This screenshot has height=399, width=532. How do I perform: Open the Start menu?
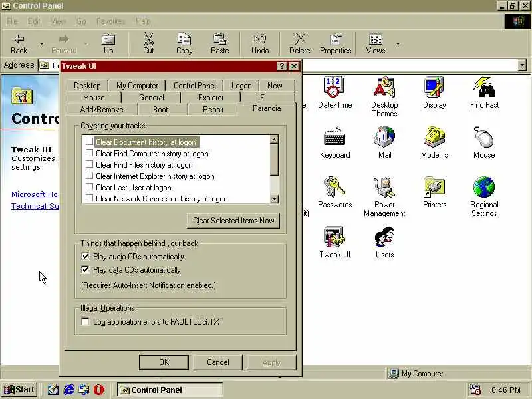click(19, 390)
